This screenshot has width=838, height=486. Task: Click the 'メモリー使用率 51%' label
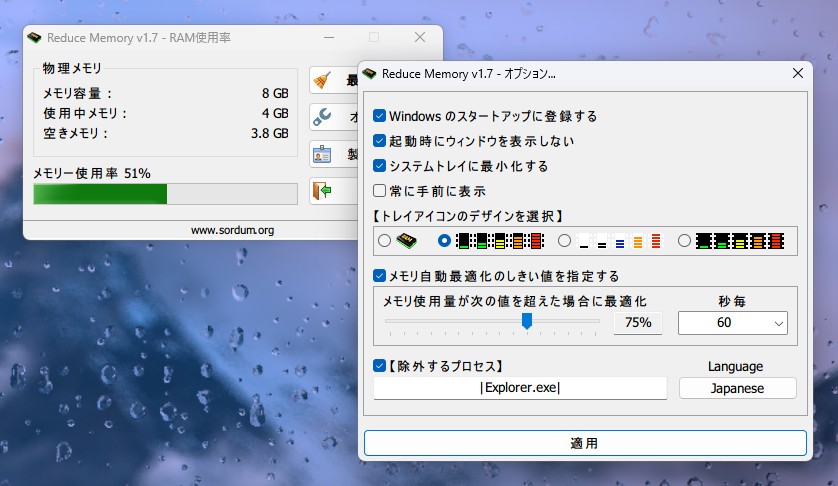[92, 173]
